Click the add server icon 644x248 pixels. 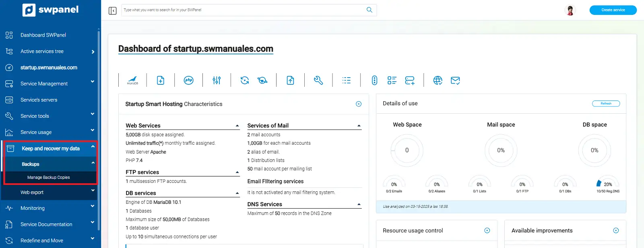pyautogui.click(x=410, y=80)
